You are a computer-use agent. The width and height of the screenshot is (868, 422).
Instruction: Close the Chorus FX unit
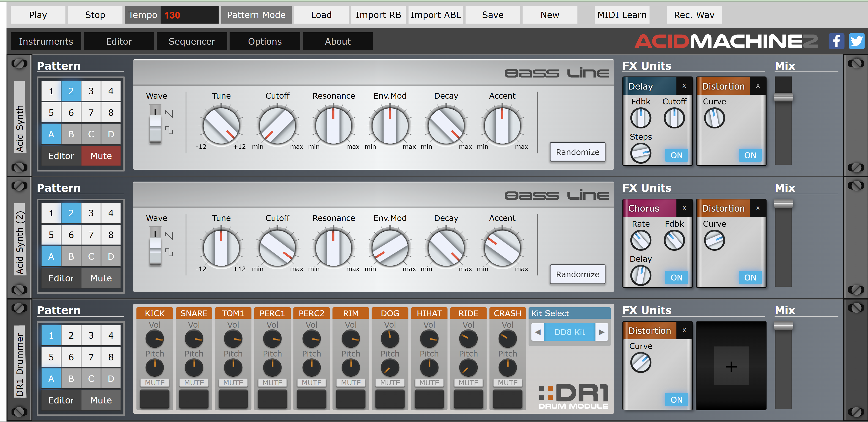tap(684, 208)
